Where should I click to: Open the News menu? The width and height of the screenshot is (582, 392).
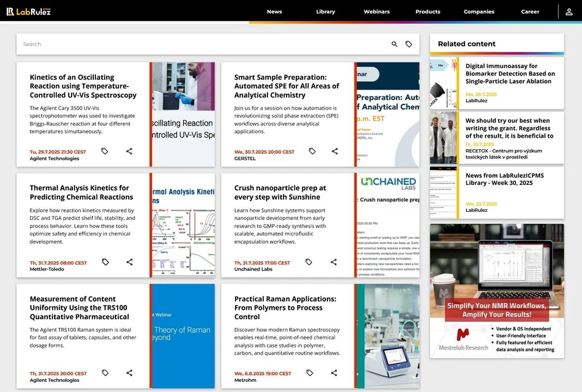(x=274, y=11)
